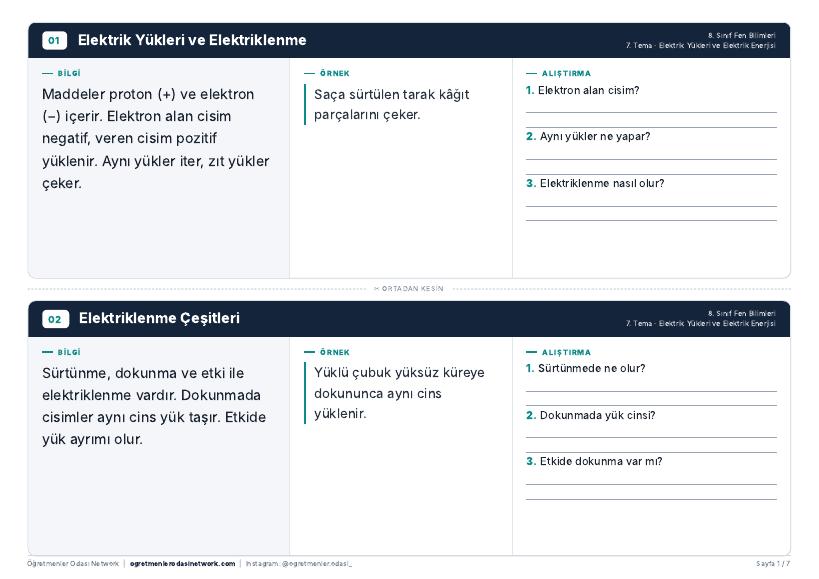819x579 pixels.
Task: Open the ogretmenlerodasinetwork.com footer link
Action: click(x=182, y=564)
